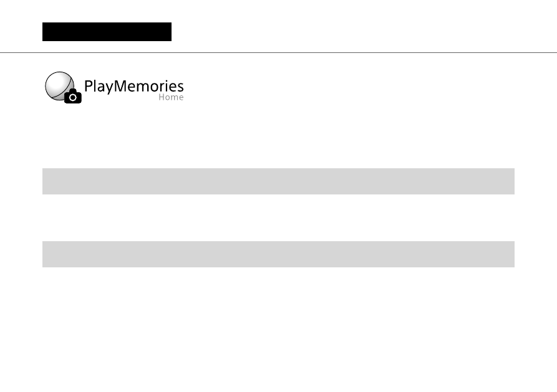557x392 pixels.
Task: Click the letter 'P' in PlayMemories
Action: pyautogui.click(x=88, y=86)
